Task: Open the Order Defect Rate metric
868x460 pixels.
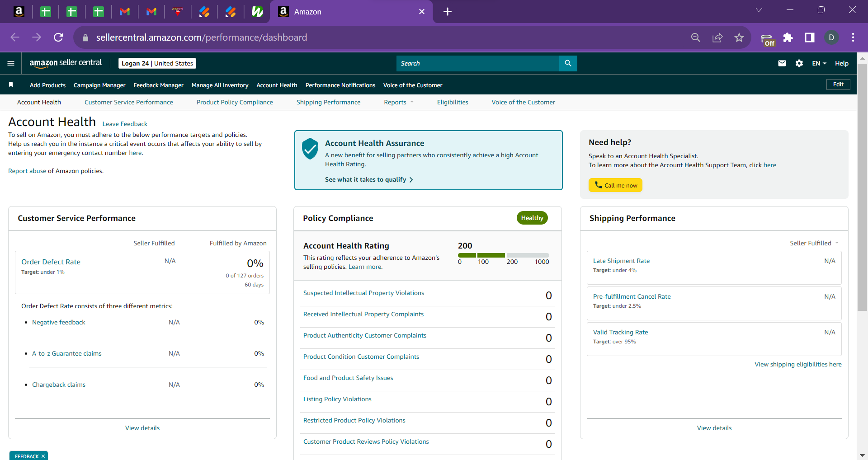Action: (51, 262)
